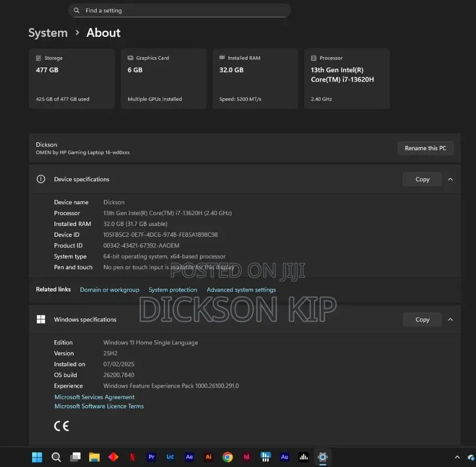Image resolution: width=476 pixels, height=467 pixels.
Task: Open the black equalizer bars app
Action: (304, 457)
